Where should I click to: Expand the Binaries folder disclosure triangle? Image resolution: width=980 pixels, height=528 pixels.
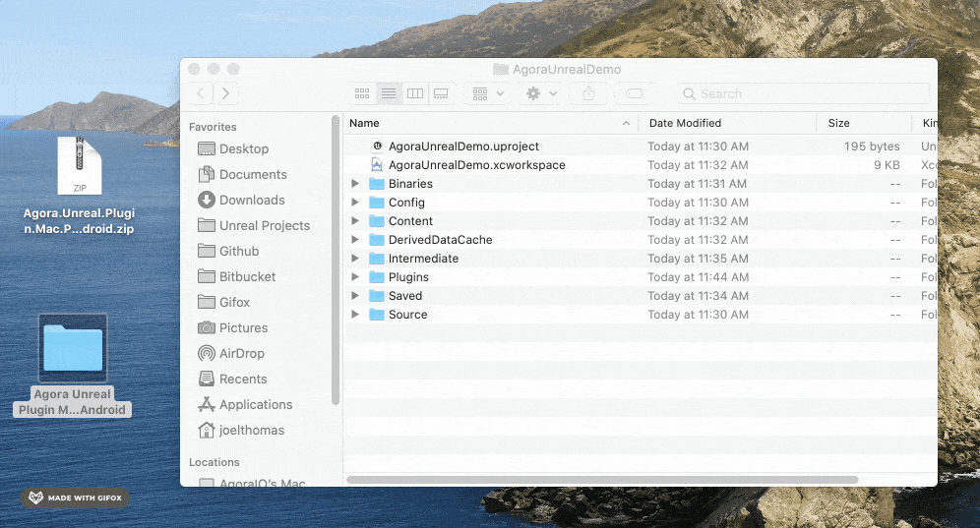pyautogui.click(x=355, y=184)
